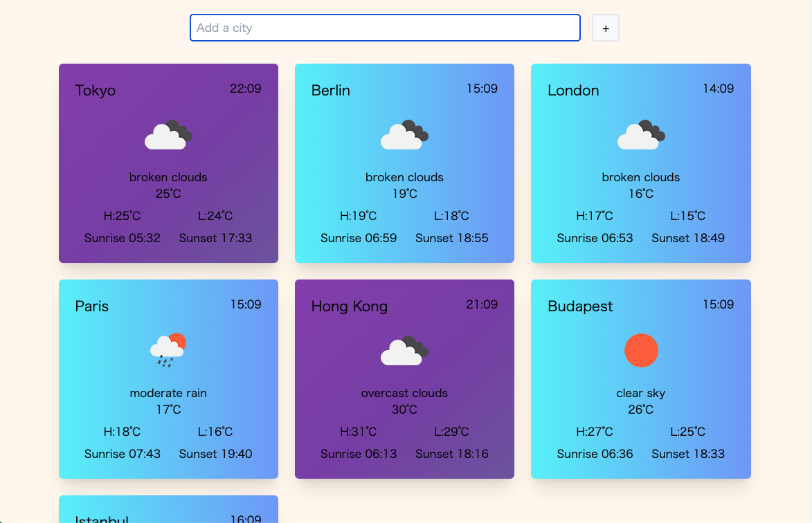812x523 pixels.
Task: Click the rain icon on Paris card
Action: 168,351
